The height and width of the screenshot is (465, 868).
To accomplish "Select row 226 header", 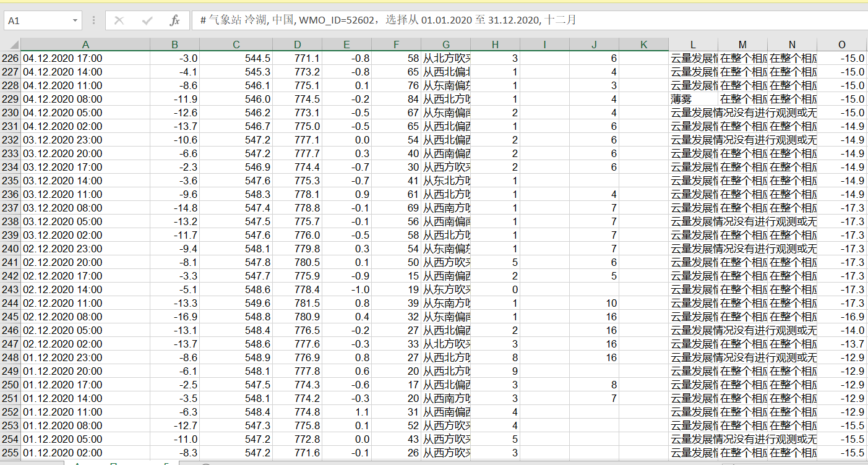I will tap(10, 58).
